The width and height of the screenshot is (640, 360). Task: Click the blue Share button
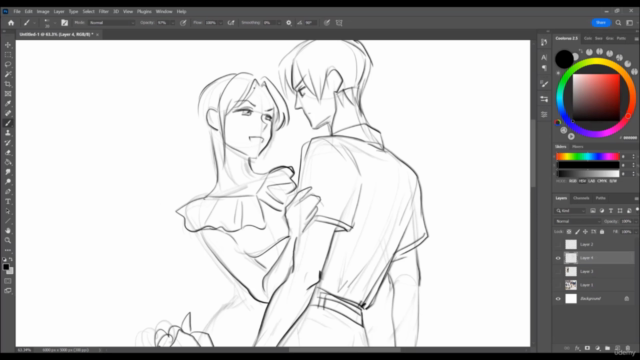[601, 23]
